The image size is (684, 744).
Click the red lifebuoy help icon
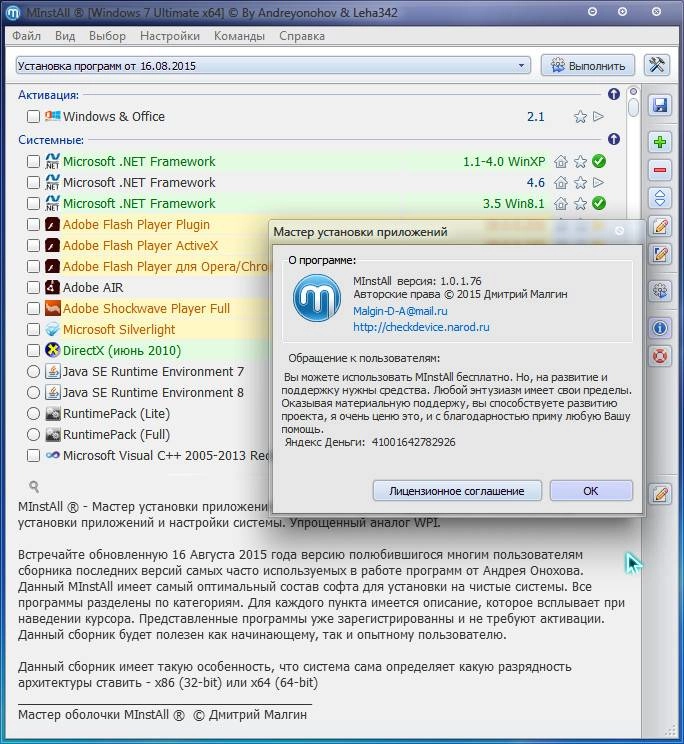[660, 356]
